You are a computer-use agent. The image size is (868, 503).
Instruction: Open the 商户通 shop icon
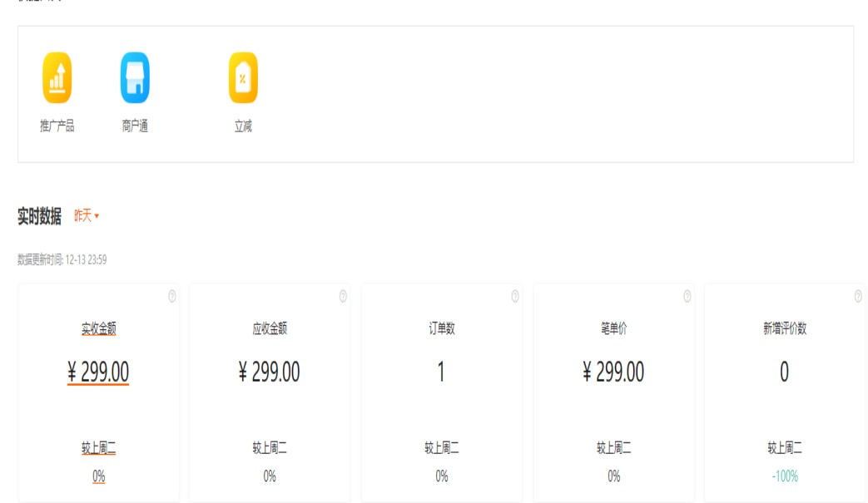point(135,78)
